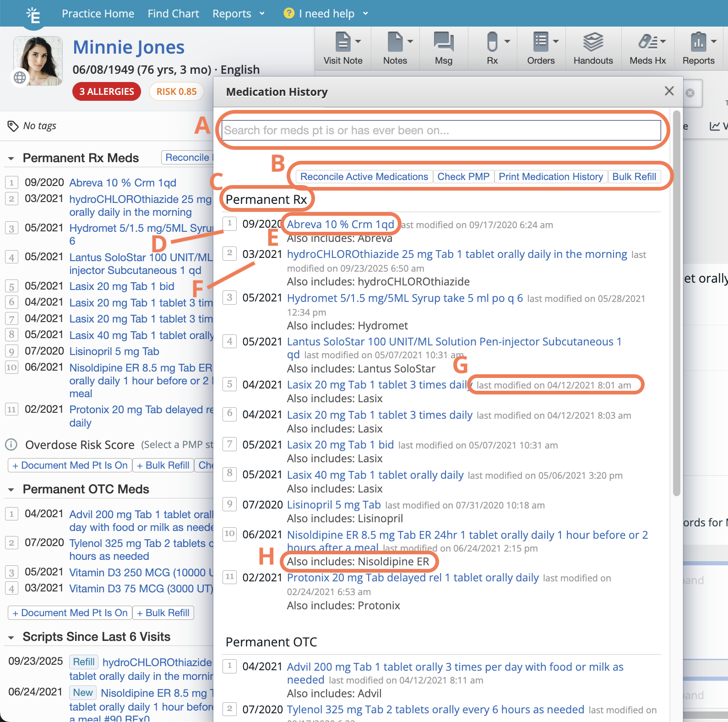The image size is (728, 722).
Task: Open the Abreva 10 % Crm 1qd link
Action: [x=340, y=224]
